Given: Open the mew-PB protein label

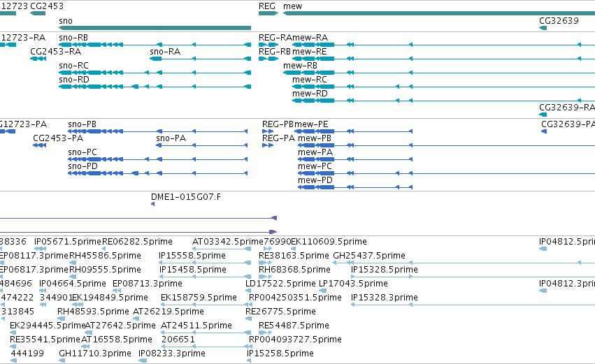Looking at the screenshot, I should pyautogui.click(x=315, y=138).
